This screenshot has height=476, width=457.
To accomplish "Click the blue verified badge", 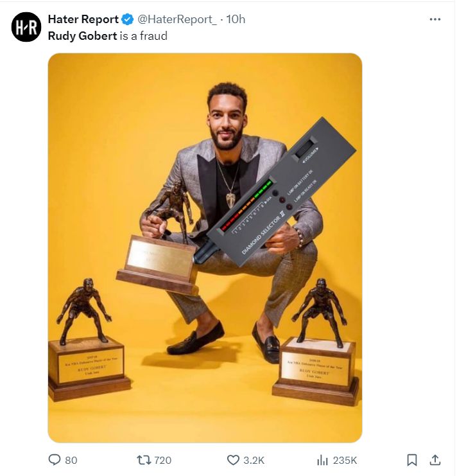I will [127, 19].
